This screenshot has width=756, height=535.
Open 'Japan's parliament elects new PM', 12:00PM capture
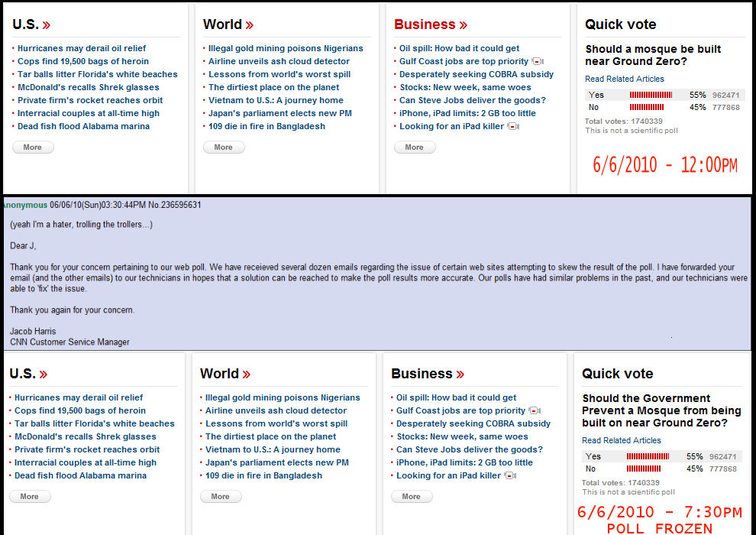click(x=279, y=113)
